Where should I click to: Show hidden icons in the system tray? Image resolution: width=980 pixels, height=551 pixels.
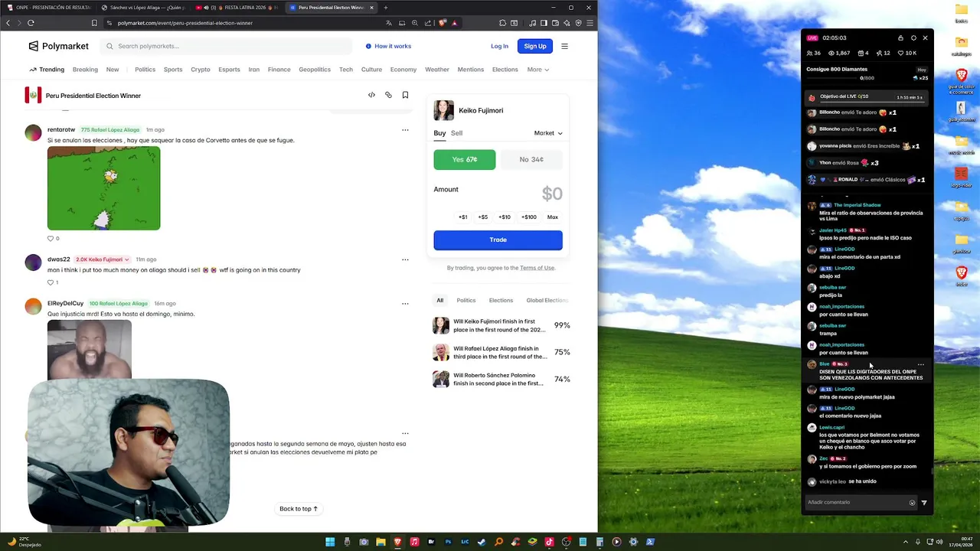905,542
